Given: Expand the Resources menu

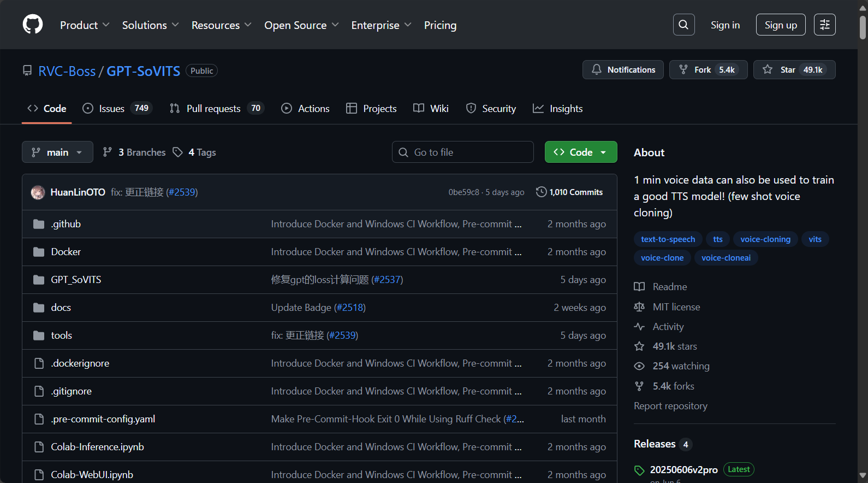Looking at the screenshot, I should coord(221,25).
